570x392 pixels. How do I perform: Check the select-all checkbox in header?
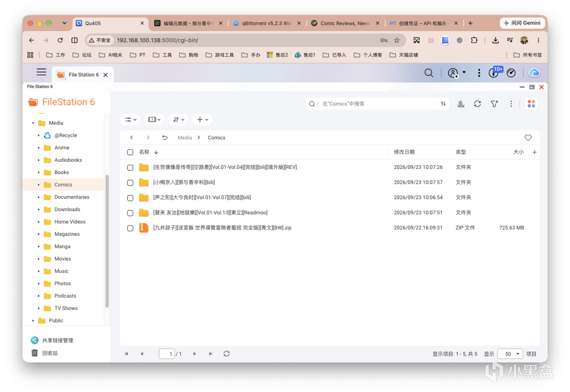(130, 152)
